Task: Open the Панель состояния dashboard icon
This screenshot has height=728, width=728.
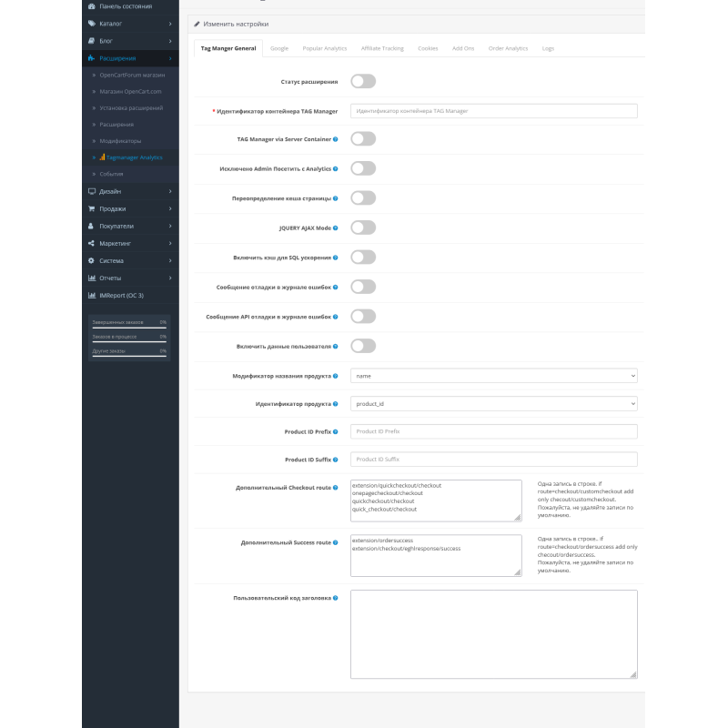Action: 92,6
